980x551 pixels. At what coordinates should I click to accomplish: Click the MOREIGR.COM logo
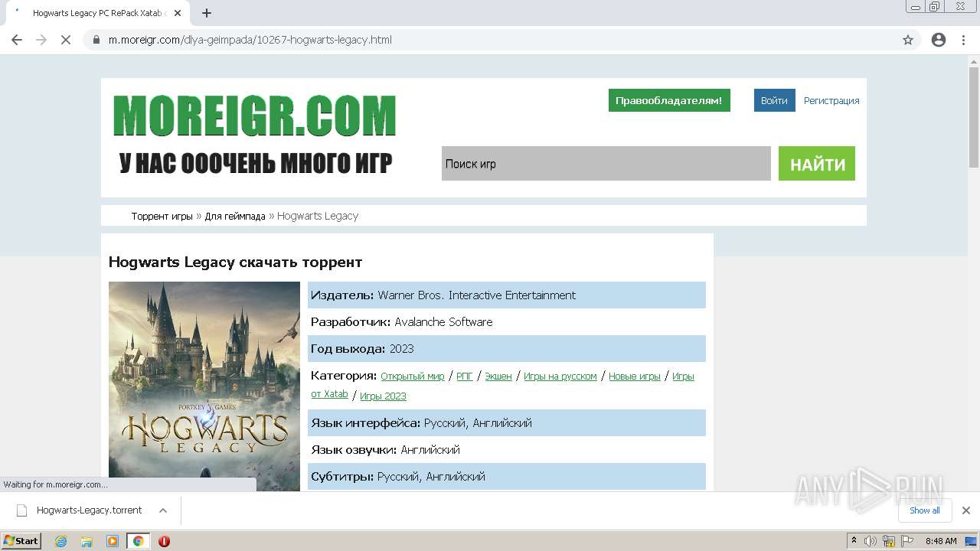click(254, 115)
